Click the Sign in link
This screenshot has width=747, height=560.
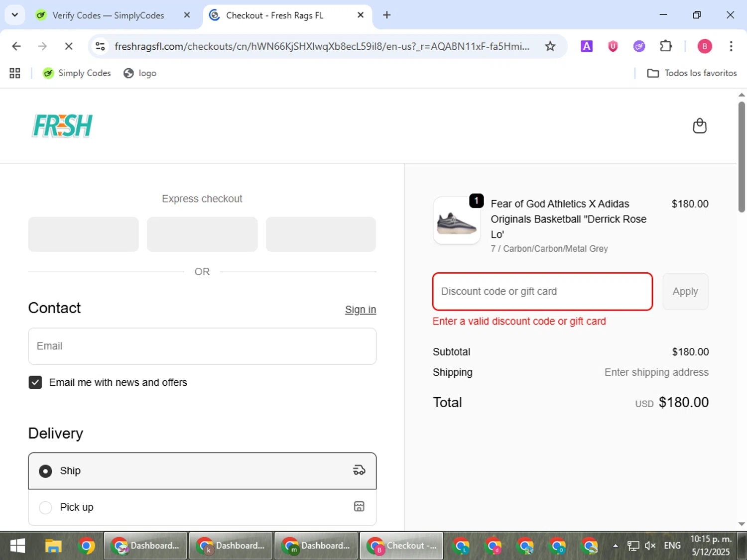coord(361,310)
